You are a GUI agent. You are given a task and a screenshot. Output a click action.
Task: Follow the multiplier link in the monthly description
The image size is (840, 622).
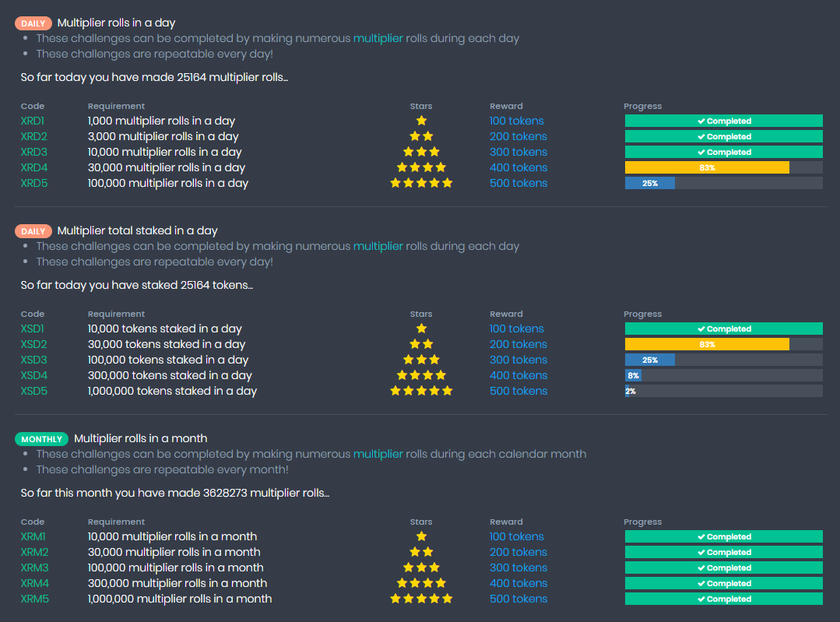point(378,454)
